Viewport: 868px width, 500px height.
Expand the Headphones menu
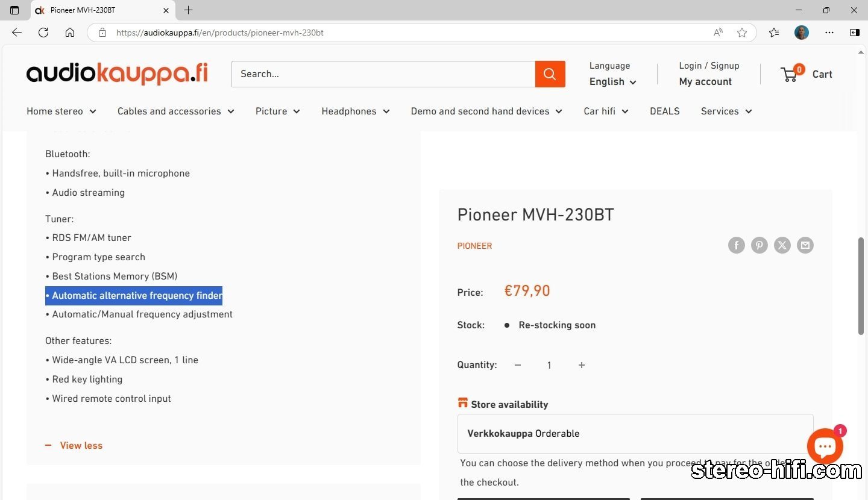(x=356, y=111)
